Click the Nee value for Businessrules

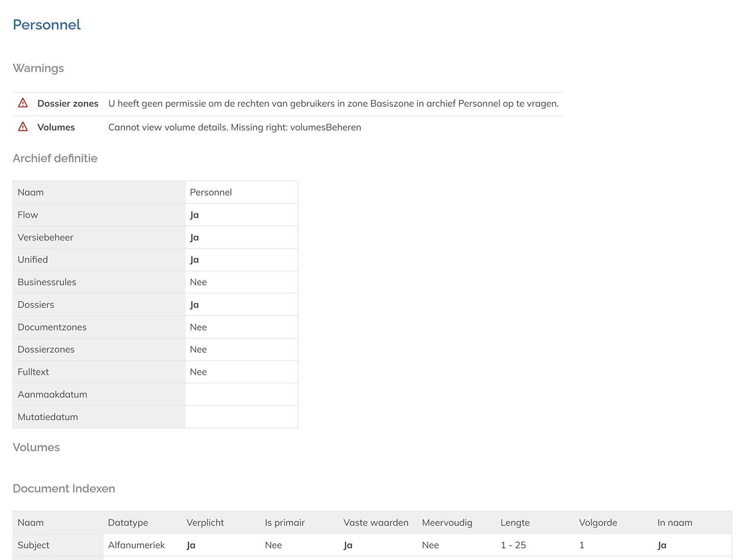point(198,282)
